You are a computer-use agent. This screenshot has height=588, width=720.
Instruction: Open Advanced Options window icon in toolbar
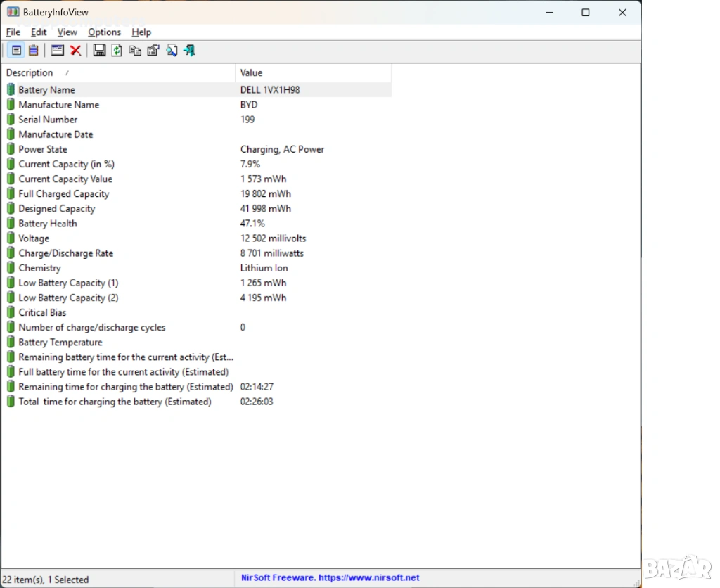point(58,51)
